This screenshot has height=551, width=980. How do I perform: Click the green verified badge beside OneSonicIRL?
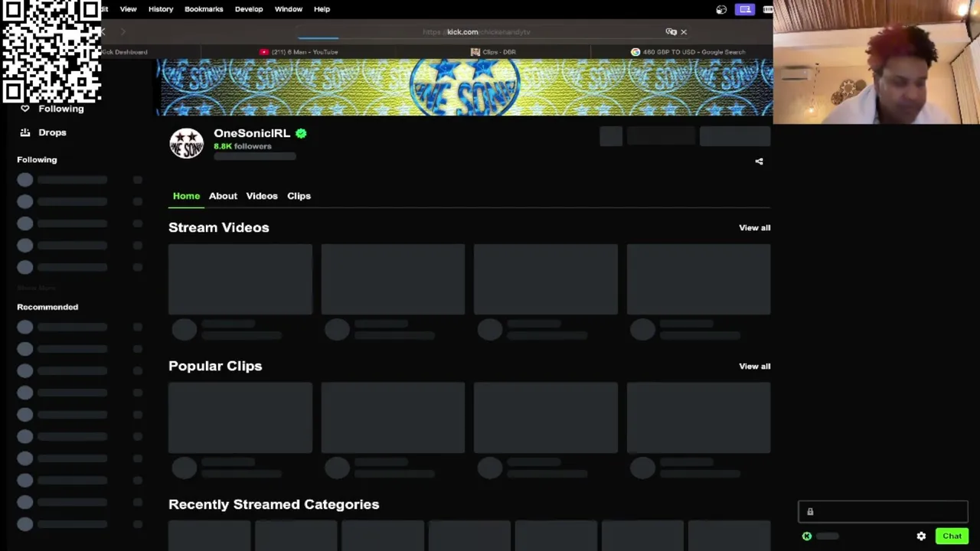pos(301,133)
